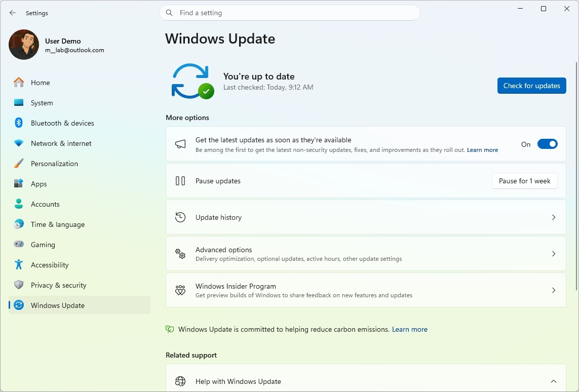Open the carbon emissions Learn more link
Image resolution: width=579 pixels, height=392 pixels.
(409, 329)
